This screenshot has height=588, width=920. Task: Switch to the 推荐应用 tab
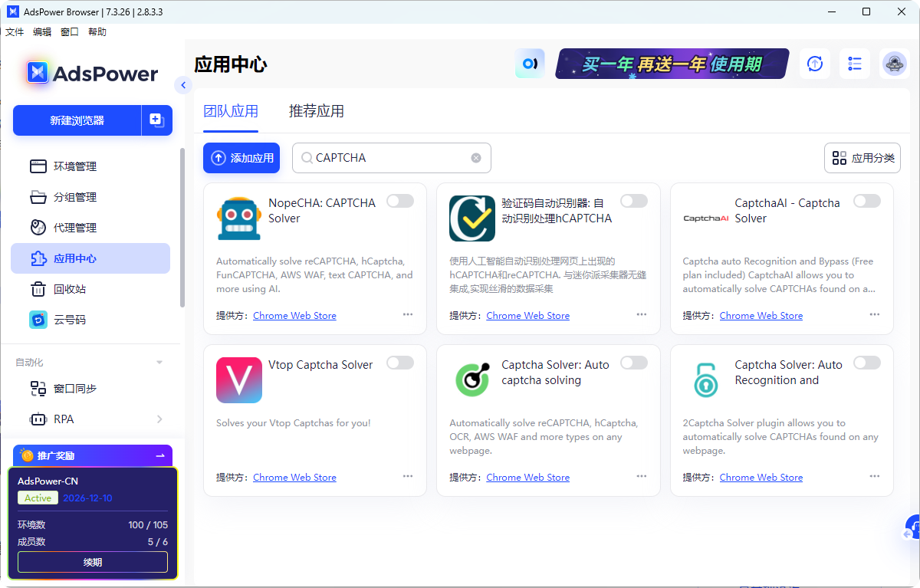tap(317, 110)
